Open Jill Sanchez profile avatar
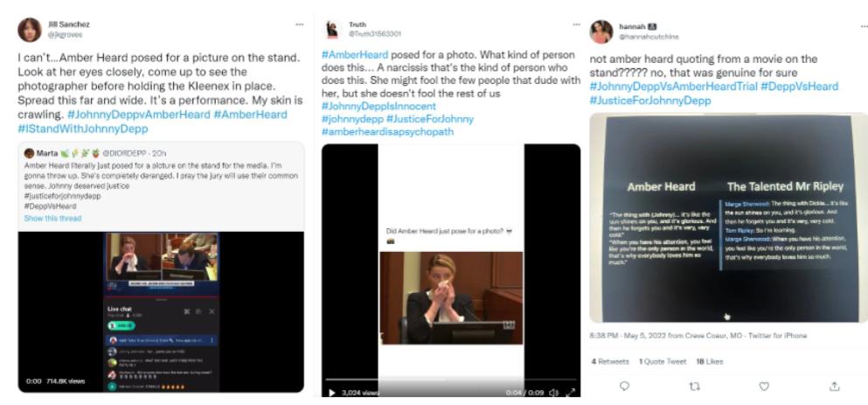 coord(30,30)
